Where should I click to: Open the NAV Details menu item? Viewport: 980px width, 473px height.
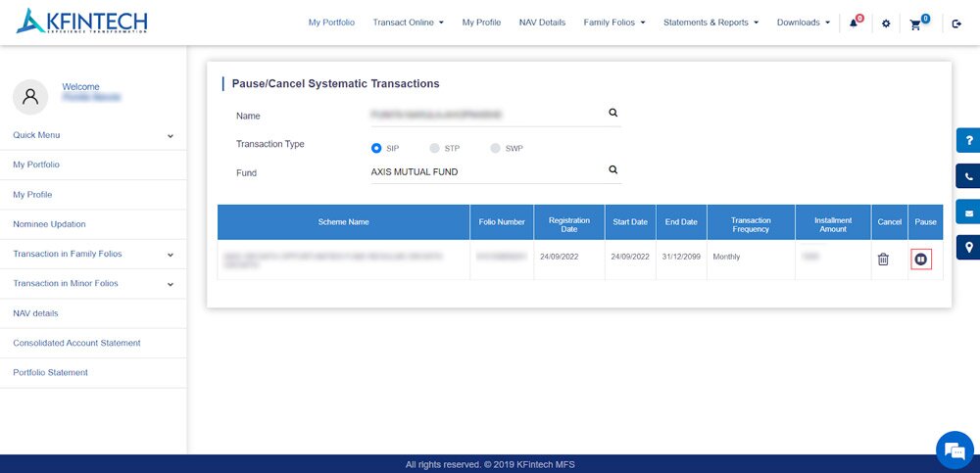[x=542, y=23]
